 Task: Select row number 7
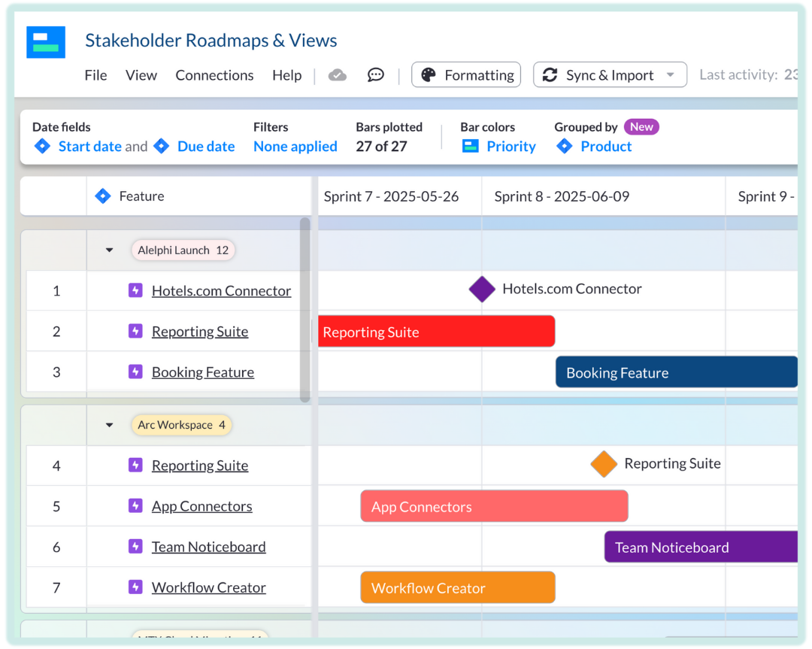[56, 587]
